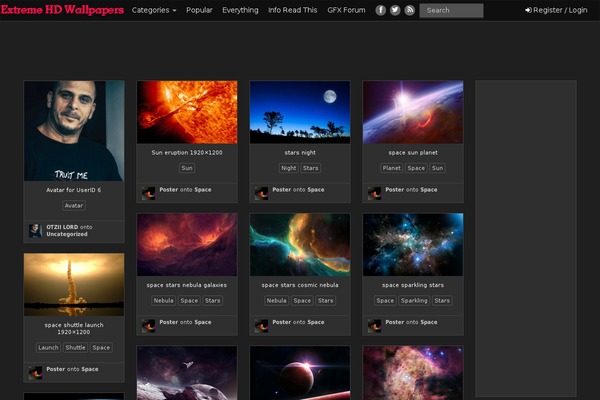This screenshot has width=600, height=400.
Task: Click the OTZII LORD username link
Action: (62, 227)
